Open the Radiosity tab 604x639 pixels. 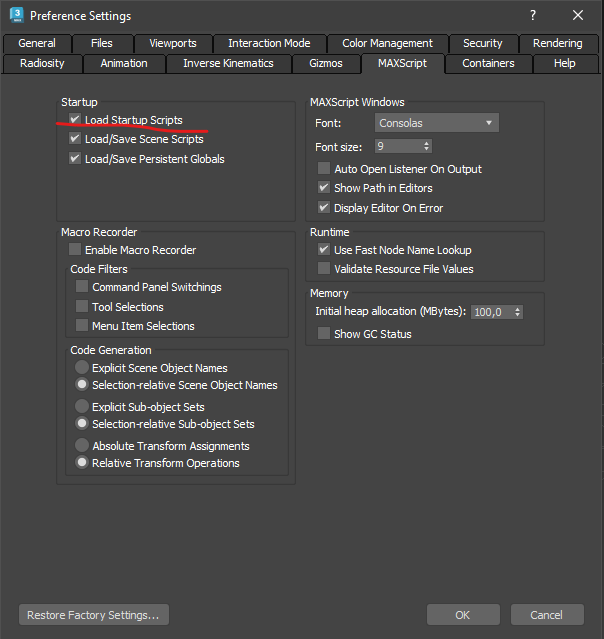(42, 64)
